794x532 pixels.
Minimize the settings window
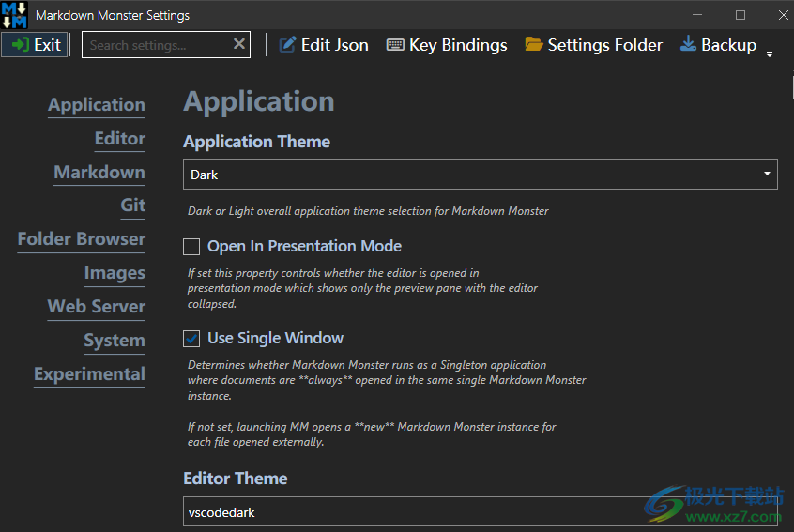tap(697, 15)
